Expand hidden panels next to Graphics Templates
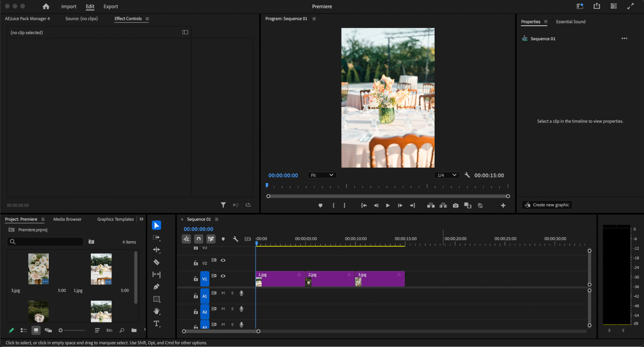 point(141,219)
